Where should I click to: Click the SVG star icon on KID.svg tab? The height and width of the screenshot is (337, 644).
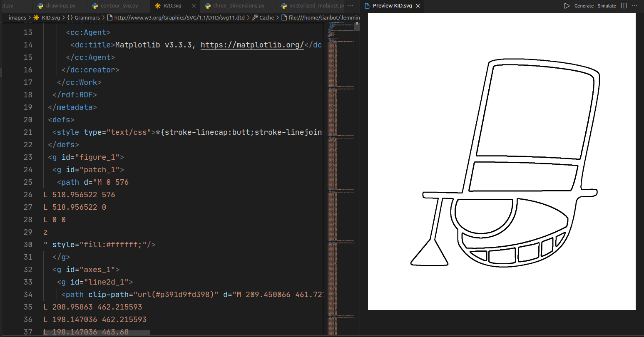click(158, 6)
